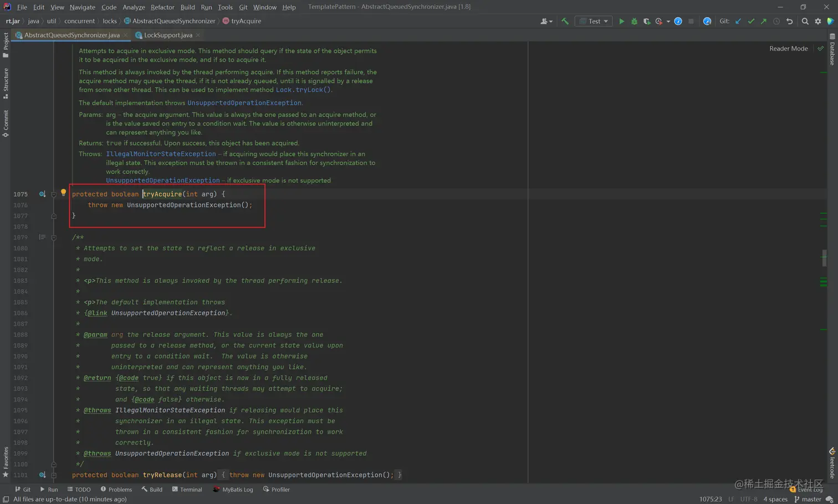Open the Test run configuration dropdown

(594, 21)
